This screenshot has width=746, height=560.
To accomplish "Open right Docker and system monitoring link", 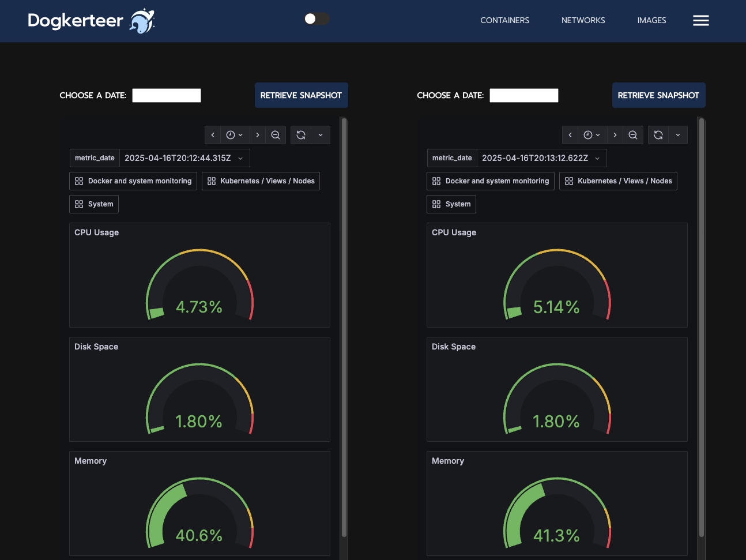I will tap(491, 181).
